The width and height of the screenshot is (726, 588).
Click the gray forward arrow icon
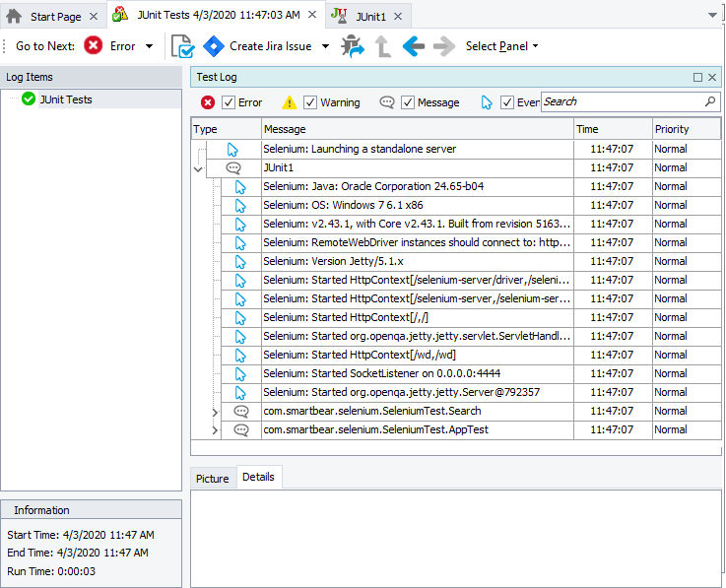[444, 46]
